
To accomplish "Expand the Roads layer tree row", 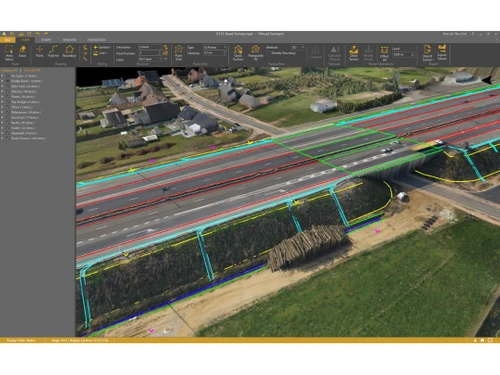I will coord(3,97).
